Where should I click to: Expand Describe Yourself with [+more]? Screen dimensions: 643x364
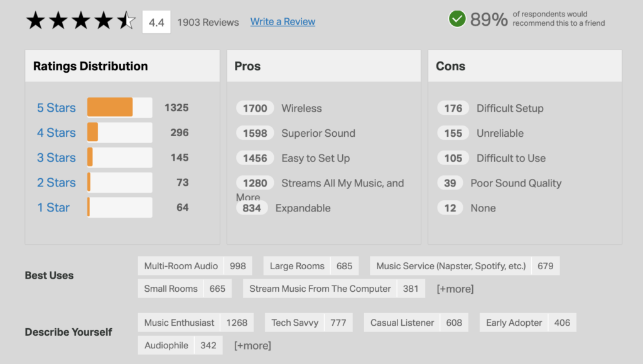pyautogui.click(x=252, y=345)
